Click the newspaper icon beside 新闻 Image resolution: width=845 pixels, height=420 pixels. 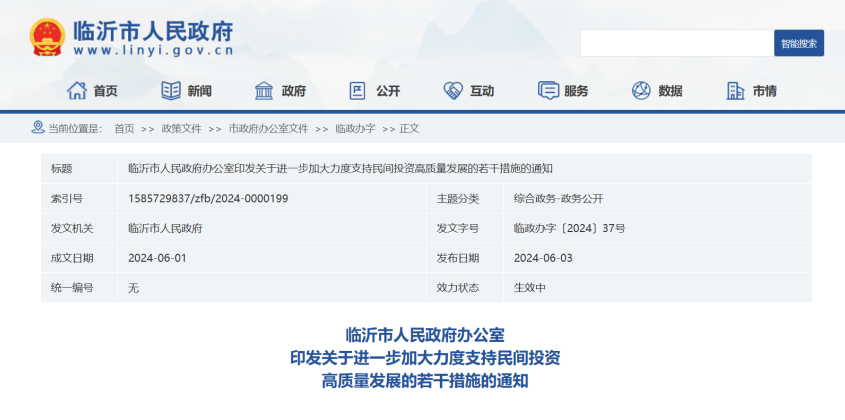(171, 91)
